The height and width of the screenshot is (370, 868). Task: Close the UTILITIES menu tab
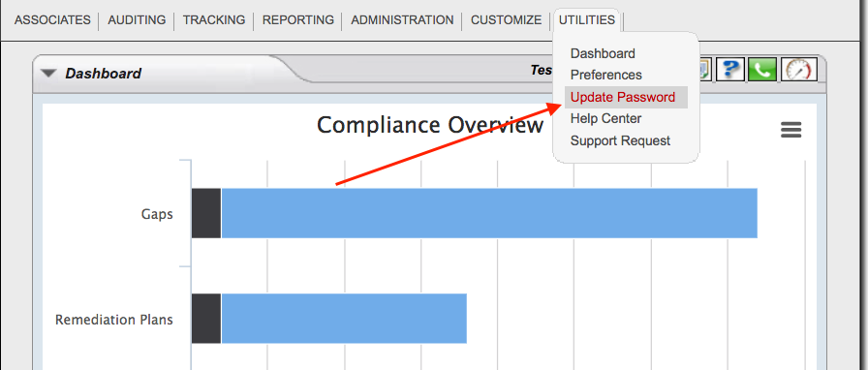(x=587, y=20)
